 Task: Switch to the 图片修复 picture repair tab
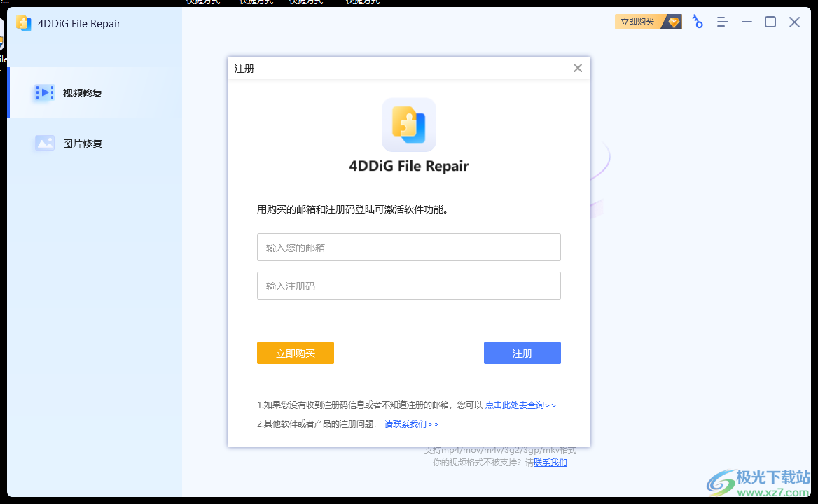coord(95,143)
